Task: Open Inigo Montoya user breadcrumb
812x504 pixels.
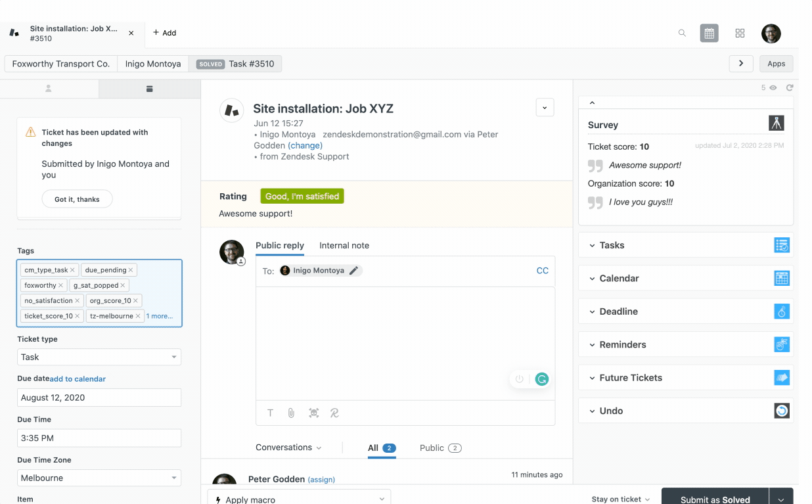Action: pyautogui.click(x=153, y=64)
